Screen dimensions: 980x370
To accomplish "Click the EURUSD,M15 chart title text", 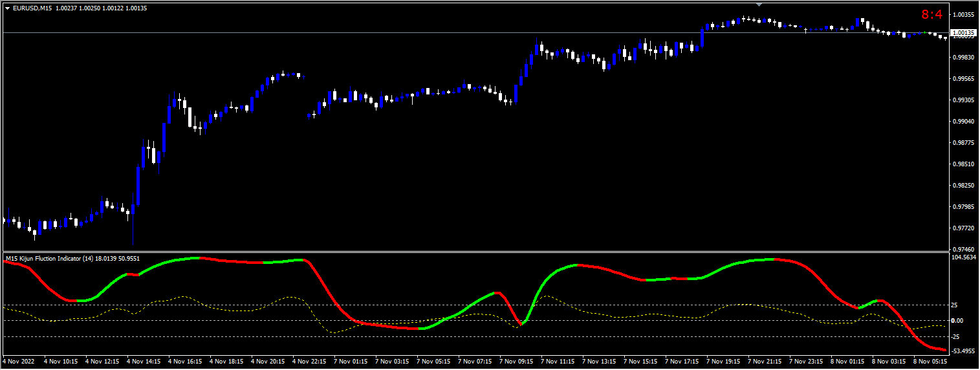I will click(34, 8).
